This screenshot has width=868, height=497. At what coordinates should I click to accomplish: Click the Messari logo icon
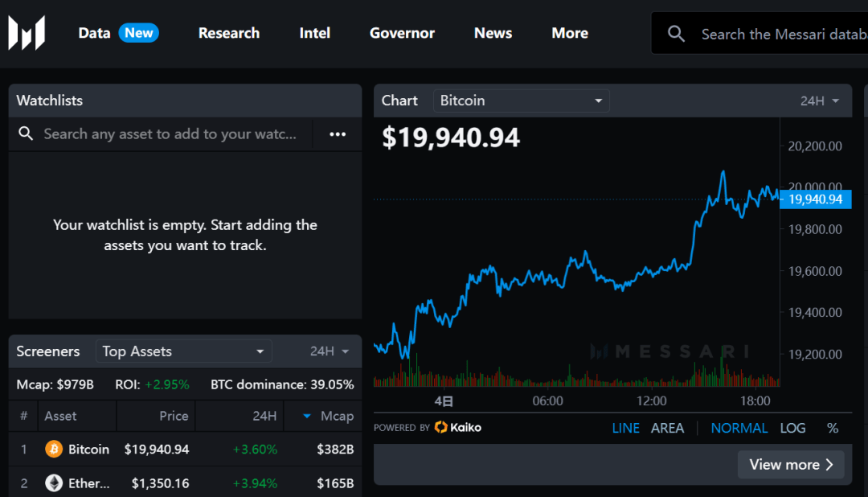coord(27,33)
